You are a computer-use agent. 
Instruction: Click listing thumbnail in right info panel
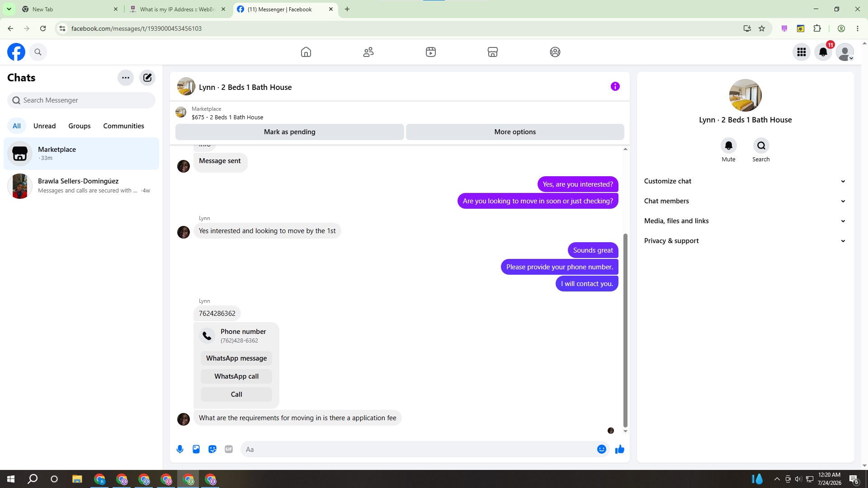[x=745, y=95]
